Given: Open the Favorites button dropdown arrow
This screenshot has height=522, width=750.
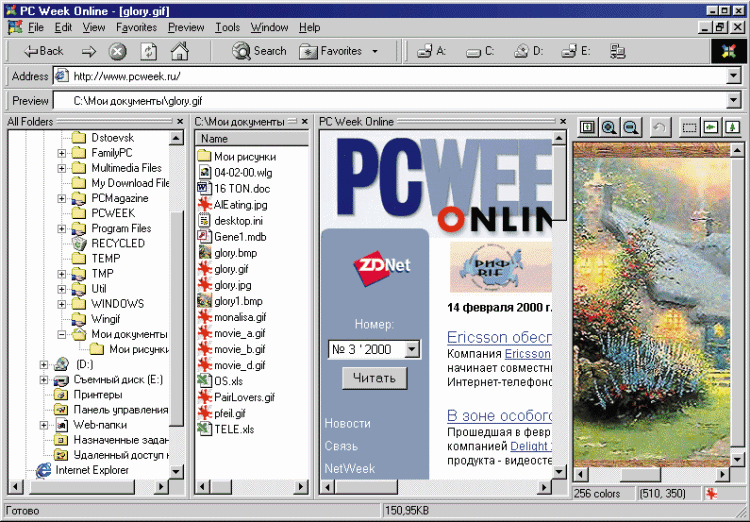Looking at the screenshot, I should point(375,51).
